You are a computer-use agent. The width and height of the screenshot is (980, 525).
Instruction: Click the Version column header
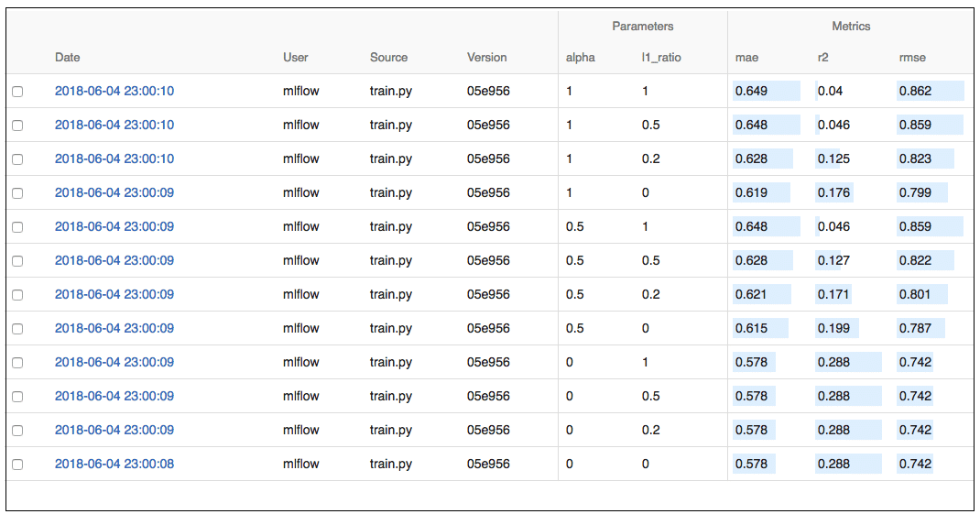pyautogui.click(x=486, y=57)
